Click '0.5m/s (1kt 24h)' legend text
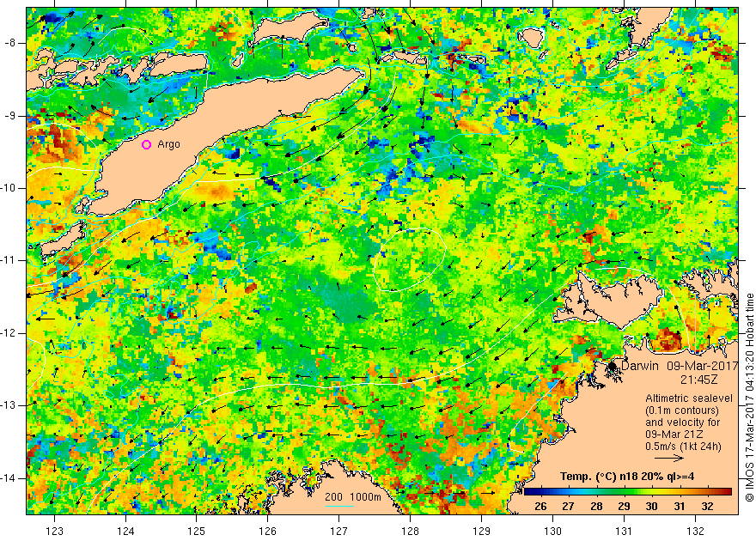The height and width of the screenshot is (541, 756). pyautogui.click(x=683, y=447)
